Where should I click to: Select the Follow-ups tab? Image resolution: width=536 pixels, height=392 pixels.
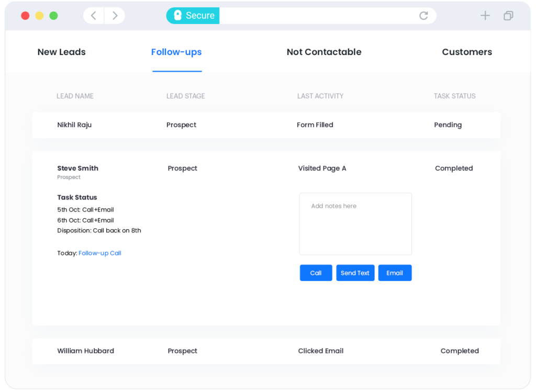176,52
